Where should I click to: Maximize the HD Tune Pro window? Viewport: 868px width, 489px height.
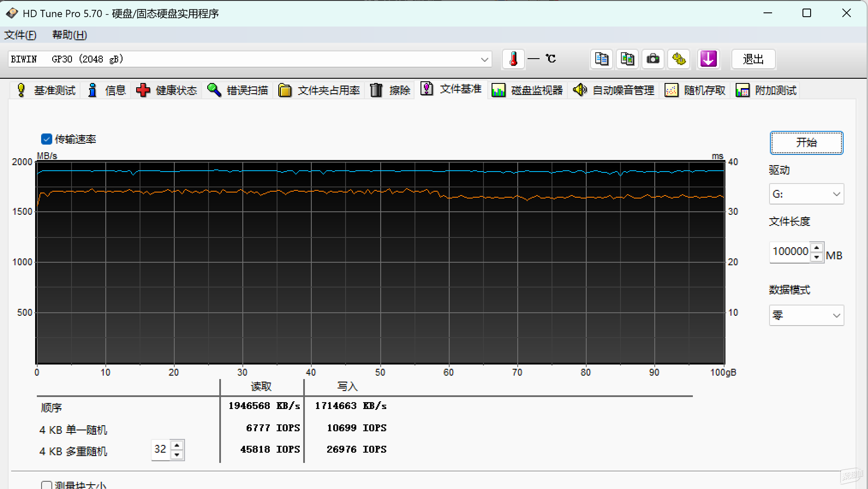coord(807,13)
